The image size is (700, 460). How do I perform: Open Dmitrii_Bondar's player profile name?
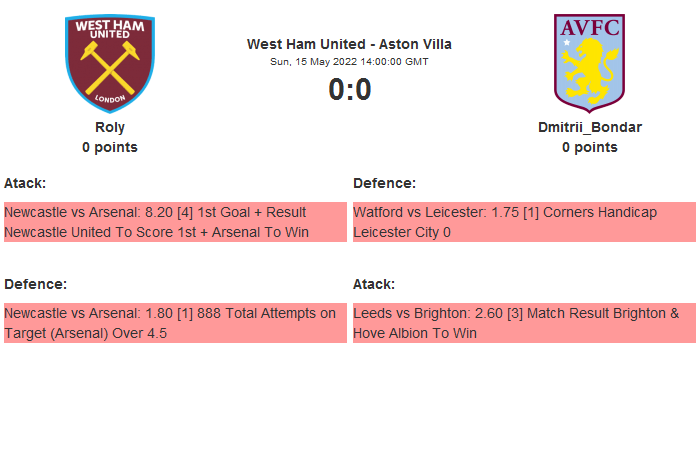point(589,127)
